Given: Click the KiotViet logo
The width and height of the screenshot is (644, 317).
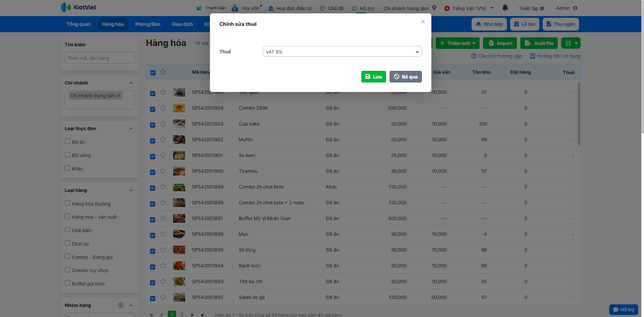Looking at the screenshot, I should 78,7.
